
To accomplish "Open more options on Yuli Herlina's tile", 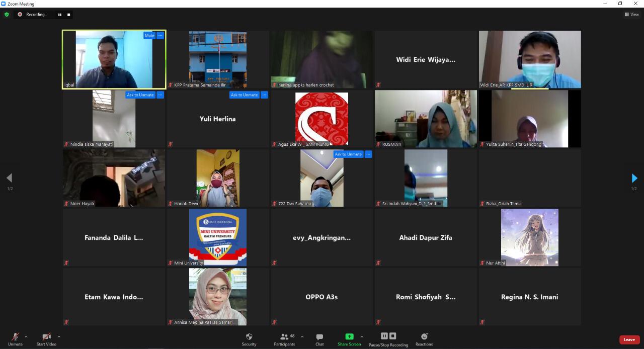I will [264, 95].
